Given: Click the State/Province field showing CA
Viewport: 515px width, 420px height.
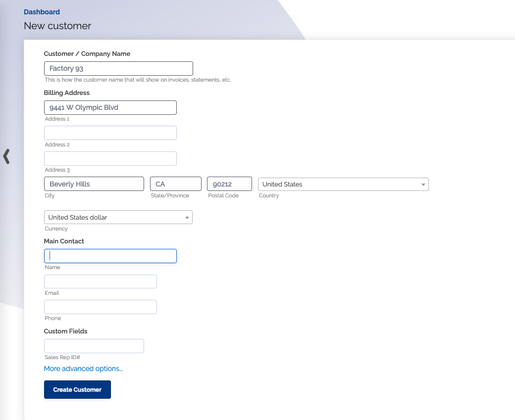Looking at the screenshot, I should pos(176,184).
